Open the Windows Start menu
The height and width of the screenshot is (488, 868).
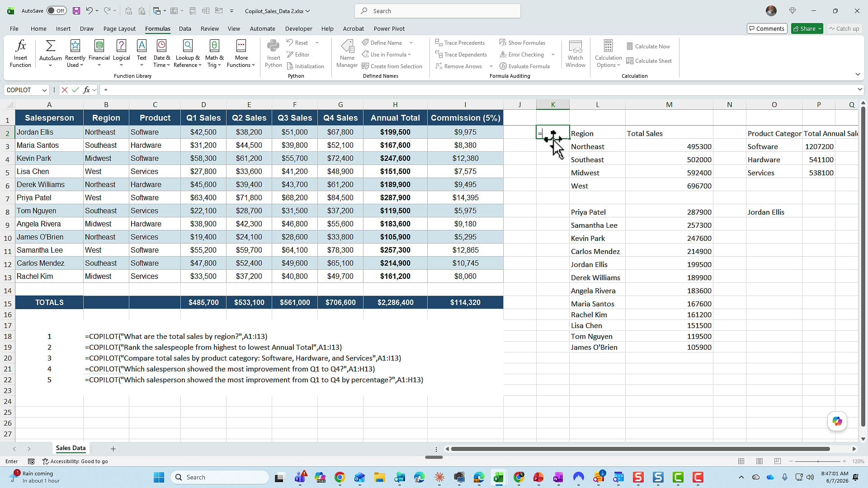[159, 477]
